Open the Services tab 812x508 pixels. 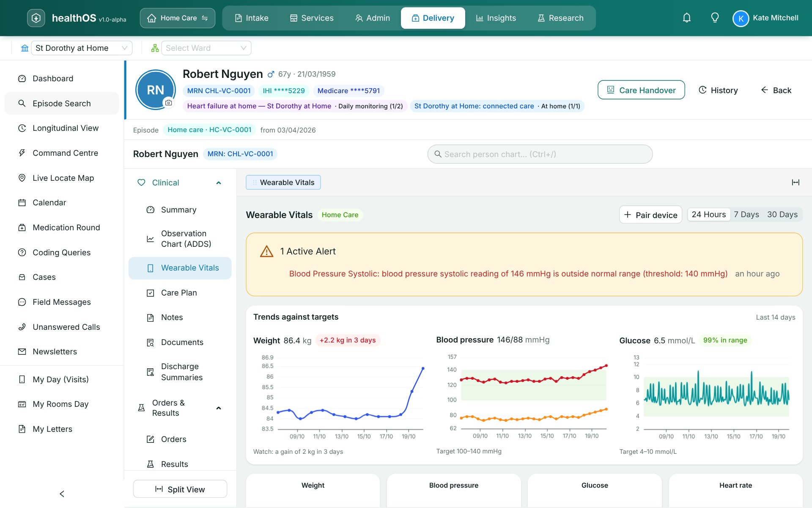click(312, 18)
